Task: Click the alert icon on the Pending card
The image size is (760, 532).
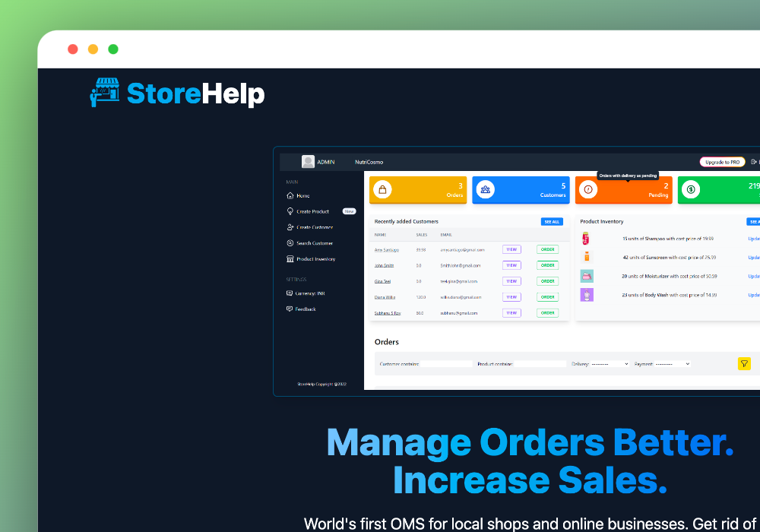Action: tap(587, 189)
